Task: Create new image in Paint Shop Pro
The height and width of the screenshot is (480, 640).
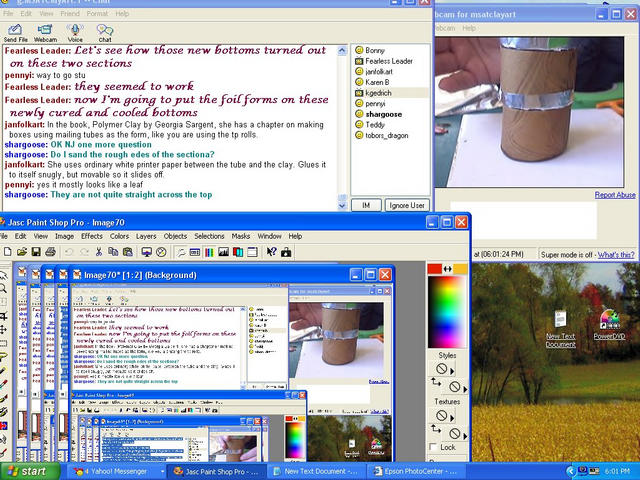Action: pos(7,252)
